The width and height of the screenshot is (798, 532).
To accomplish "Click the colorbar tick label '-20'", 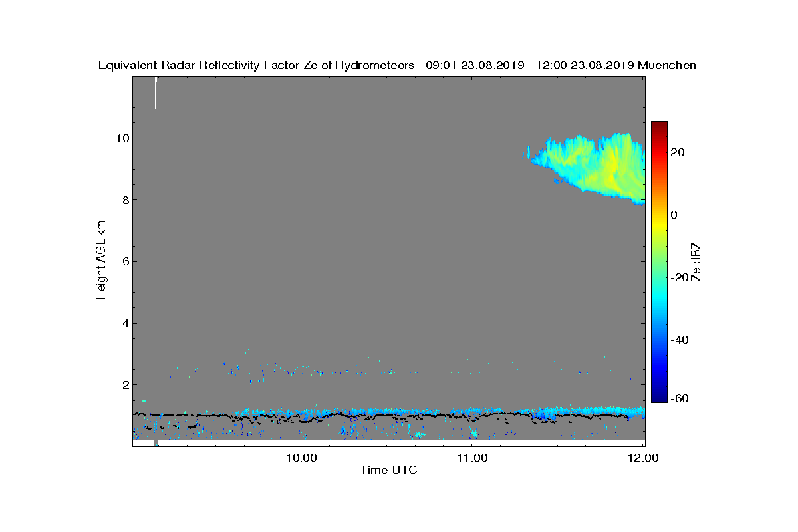I will click(680, 277).
